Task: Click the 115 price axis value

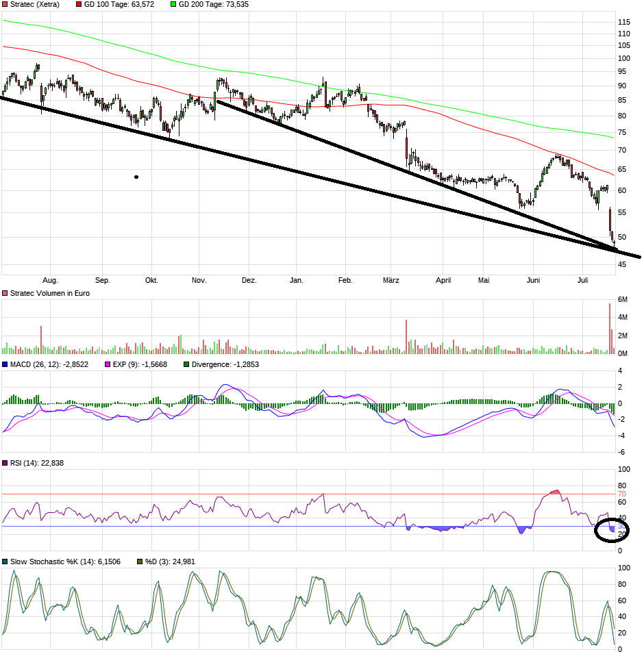Action: pyautogui.click(x=624, y=22)
